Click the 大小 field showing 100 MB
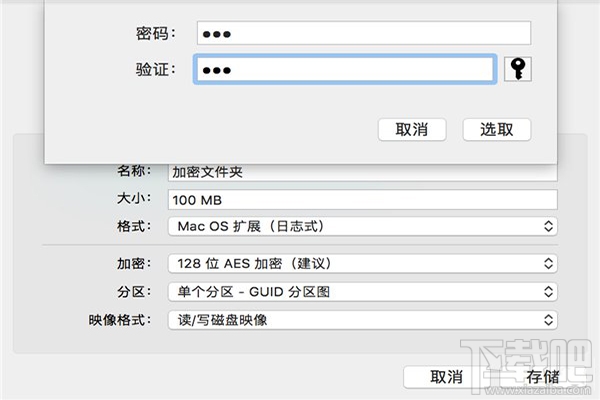600x400 pixels. coord(362,200)
